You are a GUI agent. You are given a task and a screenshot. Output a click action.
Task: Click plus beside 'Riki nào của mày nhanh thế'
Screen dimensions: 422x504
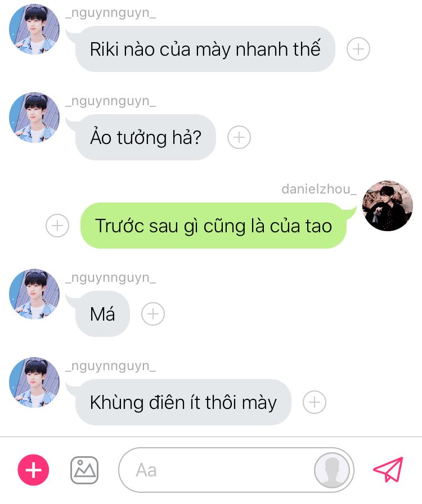358,49
